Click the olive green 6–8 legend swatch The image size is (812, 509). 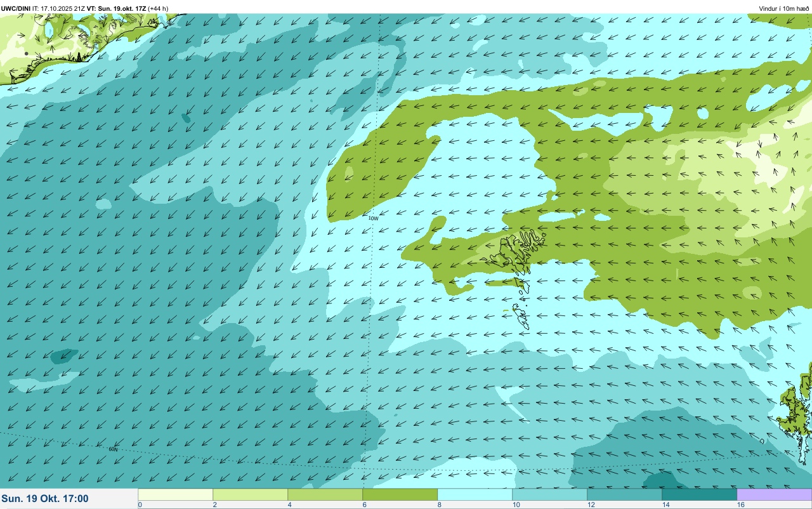400,494
